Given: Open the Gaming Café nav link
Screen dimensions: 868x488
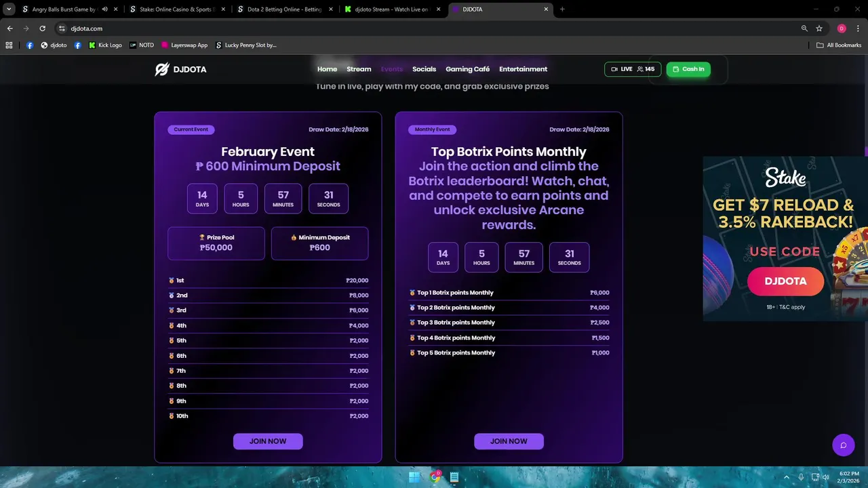Looking at the screenshot, I should coord(467,69).
